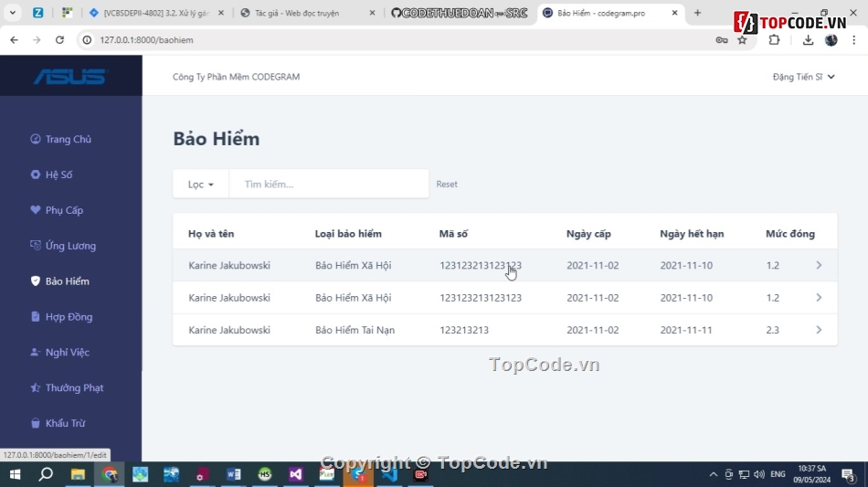The width and height of the screenshot is (868, 487).
Task: Switch to the CODETHUEDOAN browser tab
Action: (457, 13)
